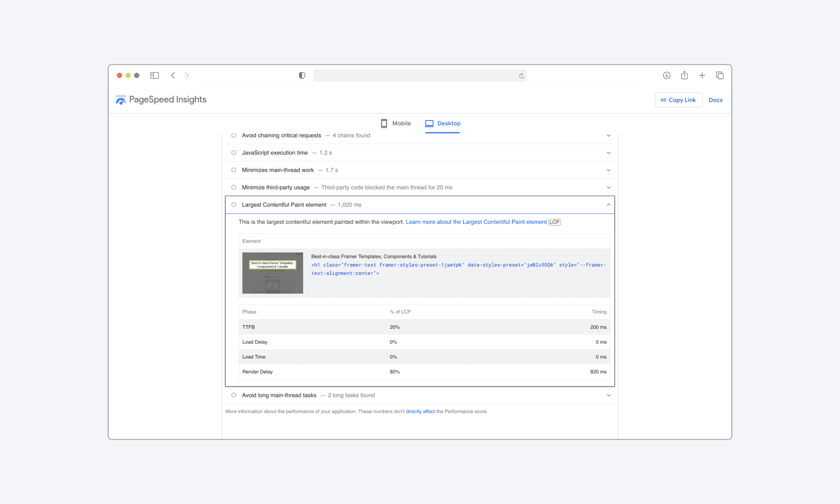Go forward with the browser forward arrow

click(x=187, y=76)
